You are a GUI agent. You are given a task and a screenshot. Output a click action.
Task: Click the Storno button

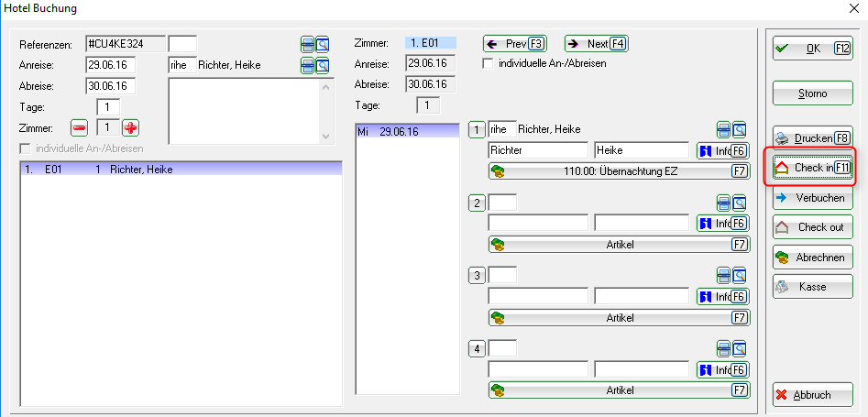pos(813,93)
